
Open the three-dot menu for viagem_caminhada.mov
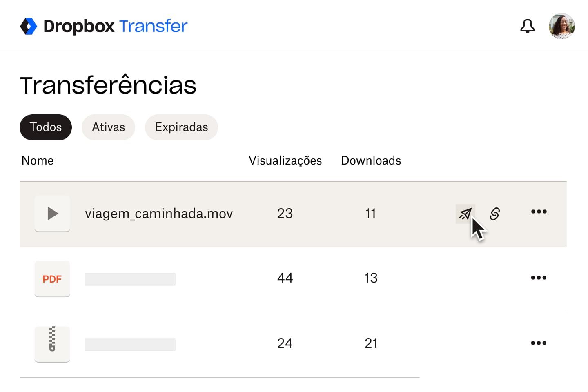pyautogui.click(x=539, y=212)
